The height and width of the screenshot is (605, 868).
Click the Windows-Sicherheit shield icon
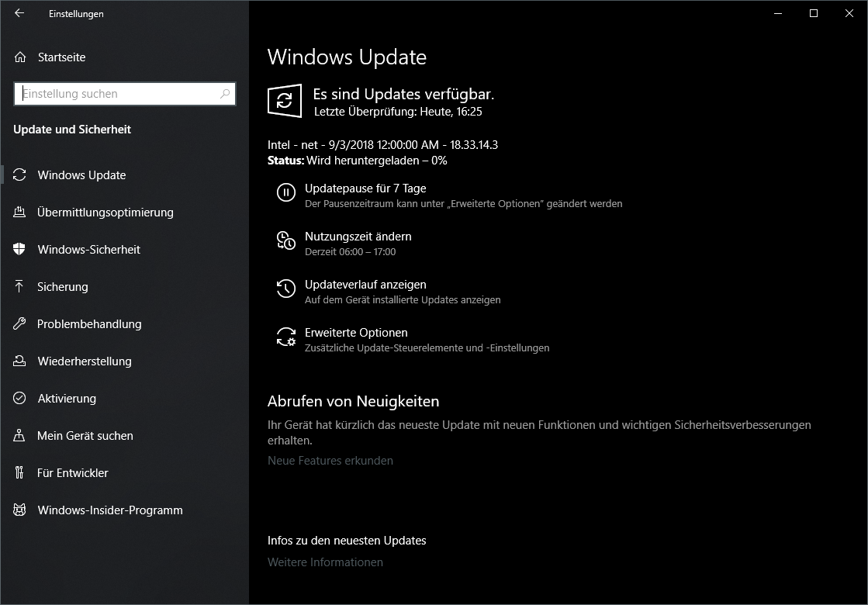(19, 249)
